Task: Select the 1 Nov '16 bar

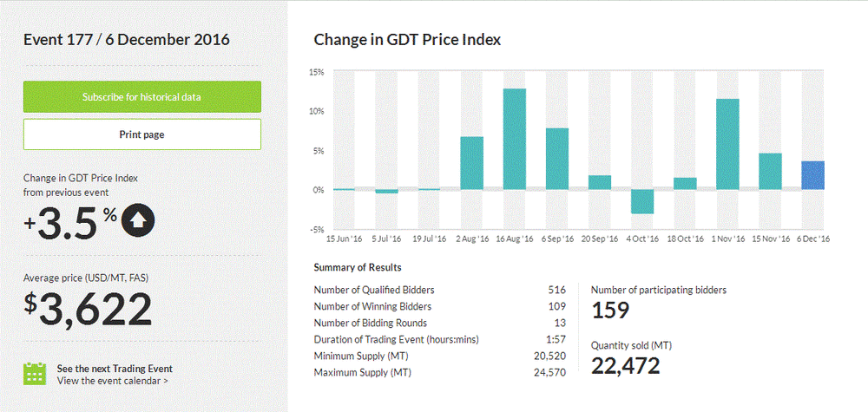Action: 727,144
